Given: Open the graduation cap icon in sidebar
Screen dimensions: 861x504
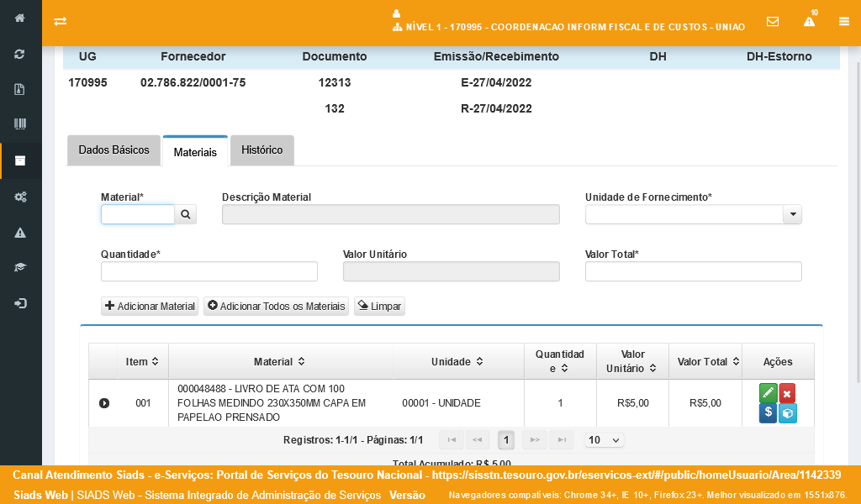Looking at the screenshot, I should coord(20,268).
